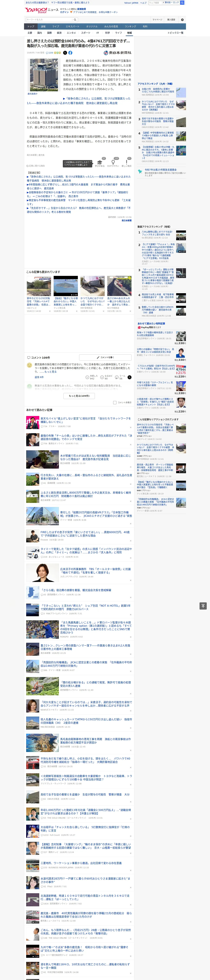
Task: Click 返信 6件 replies link
Action: pyautogui.click(x=39, y=377)
